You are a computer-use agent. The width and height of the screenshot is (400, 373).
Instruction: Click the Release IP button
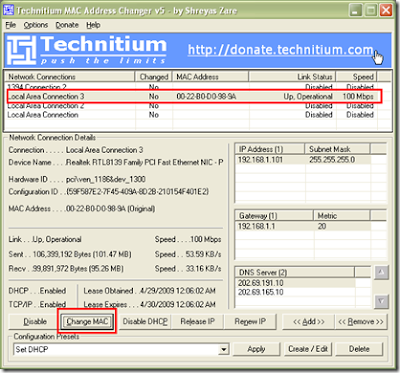click(x=197, y=322)
